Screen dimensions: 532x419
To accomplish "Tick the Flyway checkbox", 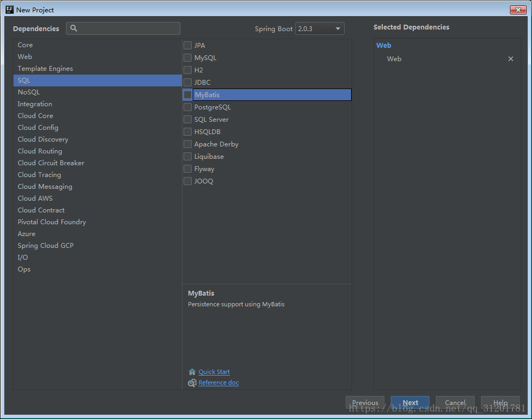I will (188, 169).
